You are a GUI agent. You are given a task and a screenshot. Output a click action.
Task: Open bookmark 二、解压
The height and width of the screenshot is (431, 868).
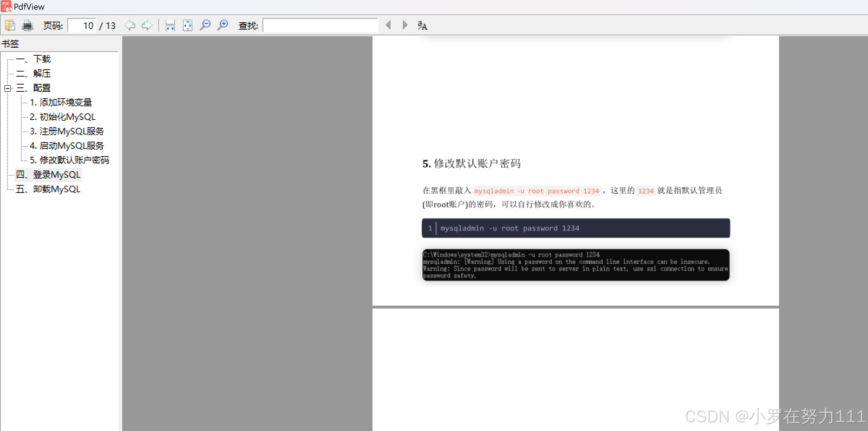pos(33,73)
